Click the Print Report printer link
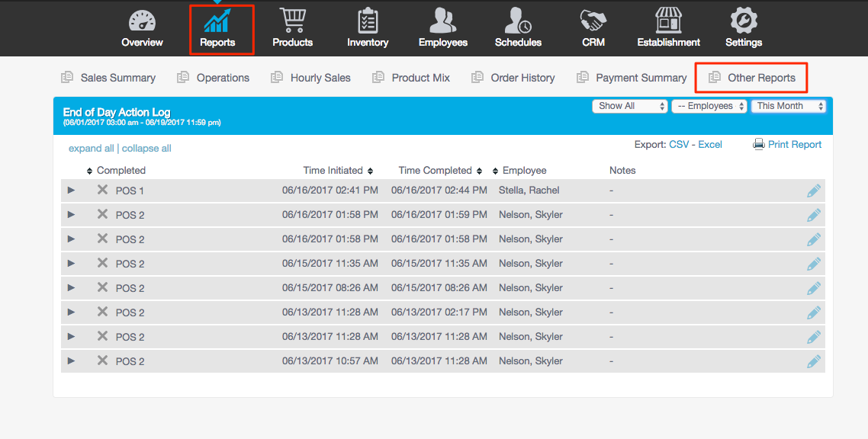 [x=787, y=145]
